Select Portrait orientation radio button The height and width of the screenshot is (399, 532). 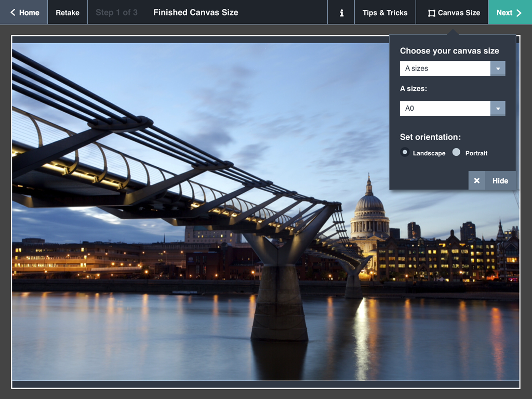pos(456,152)
